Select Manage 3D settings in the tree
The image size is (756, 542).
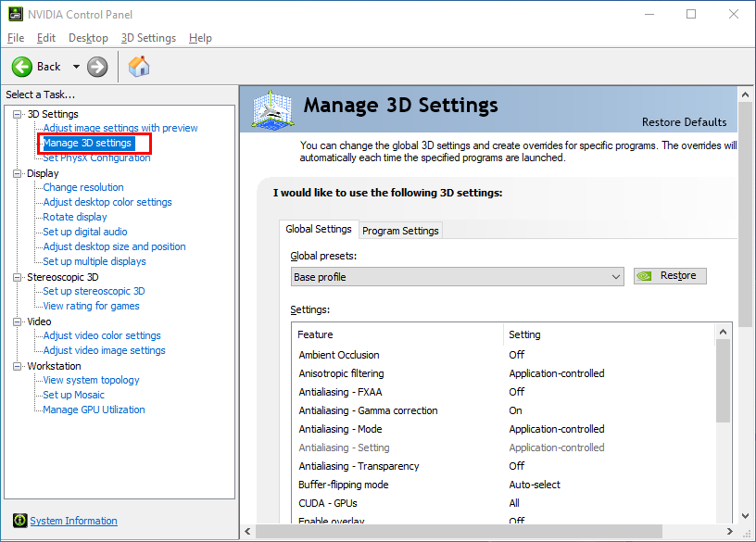87,143
